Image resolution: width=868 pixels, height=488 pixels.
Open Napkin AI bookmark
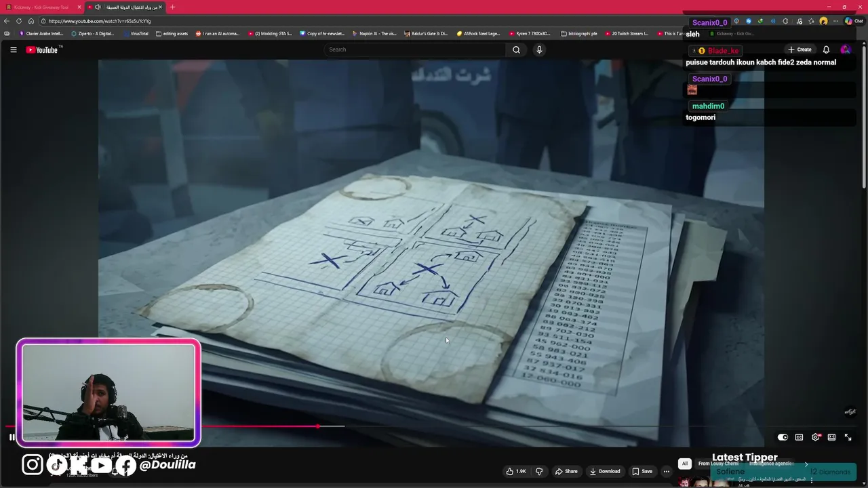click(374, 33)
